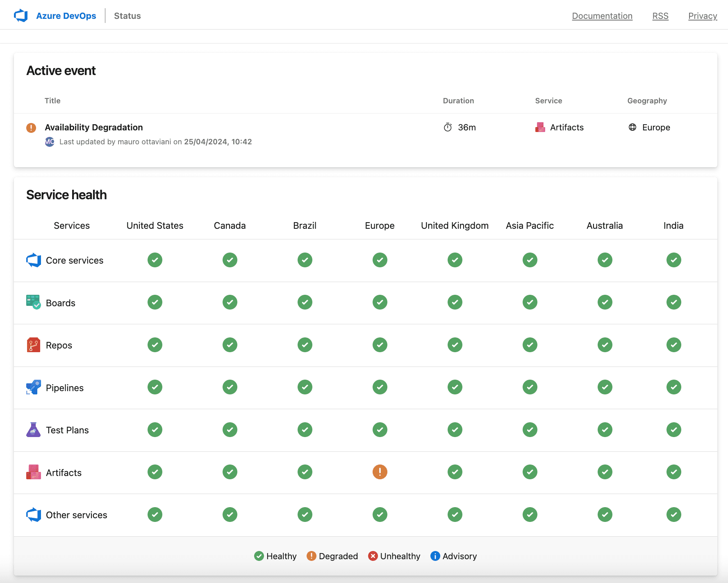Viewport: 728px width, 583px height.
Task: Select the Test Plans row label
Action: pos(67,430)
